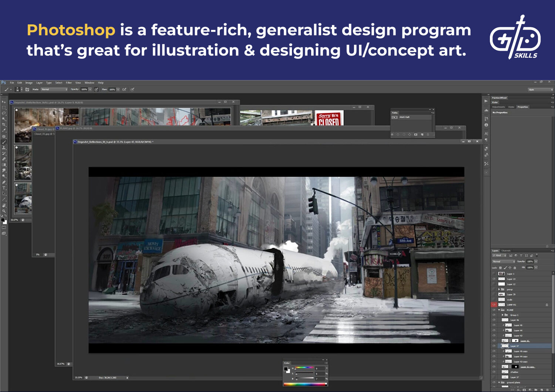Show Layer 37 visibility box
Screen dimensions: 555x392
494,377
